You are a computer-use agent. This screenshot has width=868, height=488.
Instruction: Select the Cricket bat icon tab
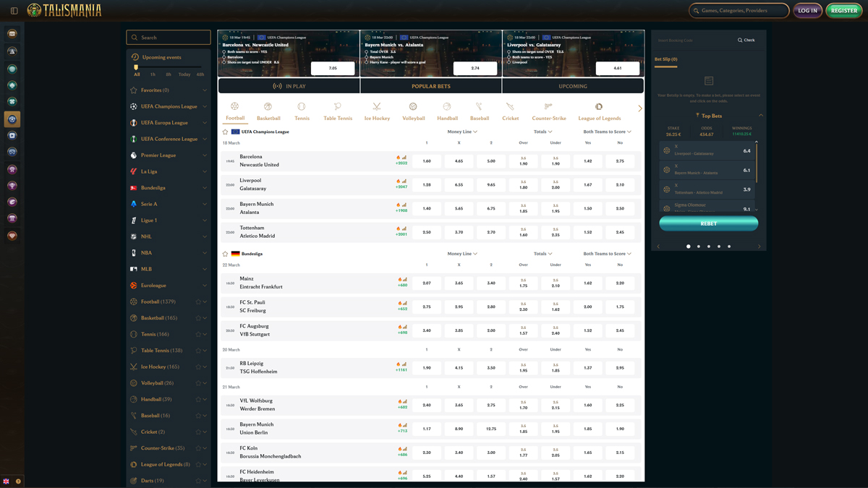tap(510, 106)
